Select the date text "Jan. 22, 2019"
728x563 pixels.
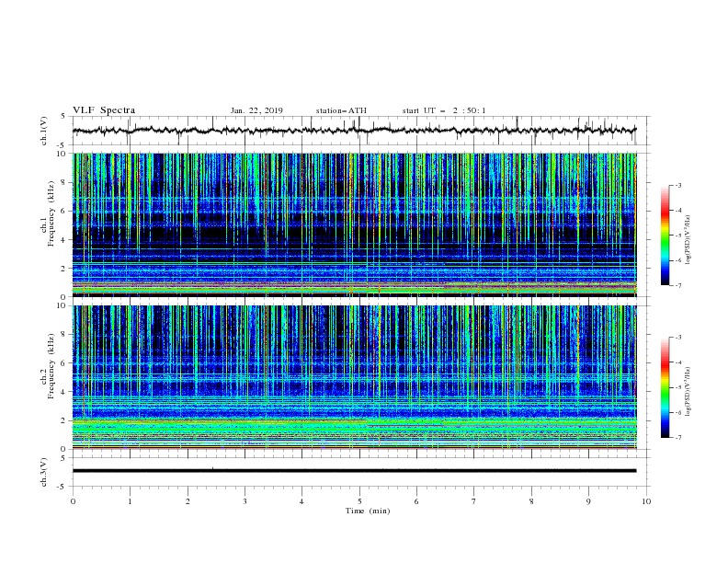pos(256,110)
